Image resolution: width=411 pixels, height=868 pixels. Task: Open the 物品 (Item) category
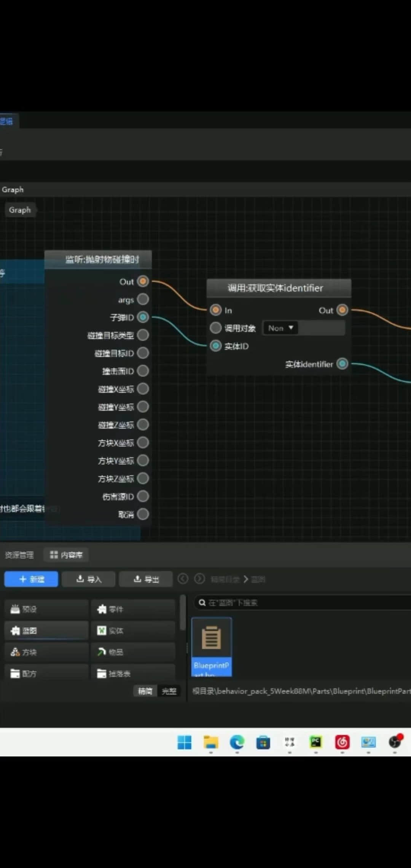pyautogui.click(x=133, y=652)
